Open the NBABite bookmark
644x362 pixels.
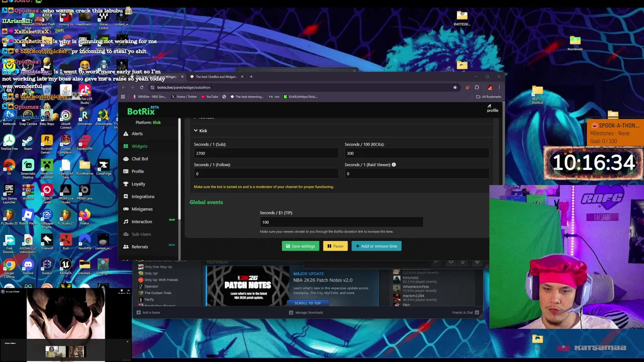pyautogui.click(x=149, y=97)
